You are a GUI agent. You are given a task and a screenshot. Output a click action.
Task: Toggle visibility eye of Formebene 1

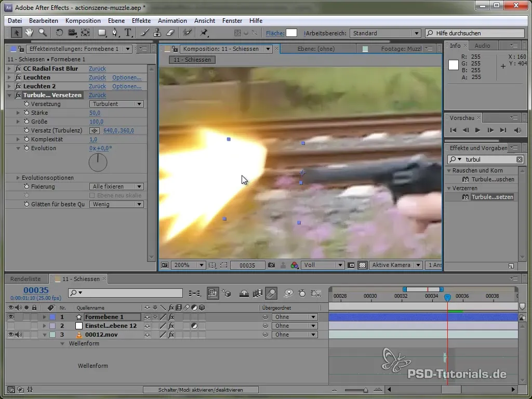pos(11,317)
